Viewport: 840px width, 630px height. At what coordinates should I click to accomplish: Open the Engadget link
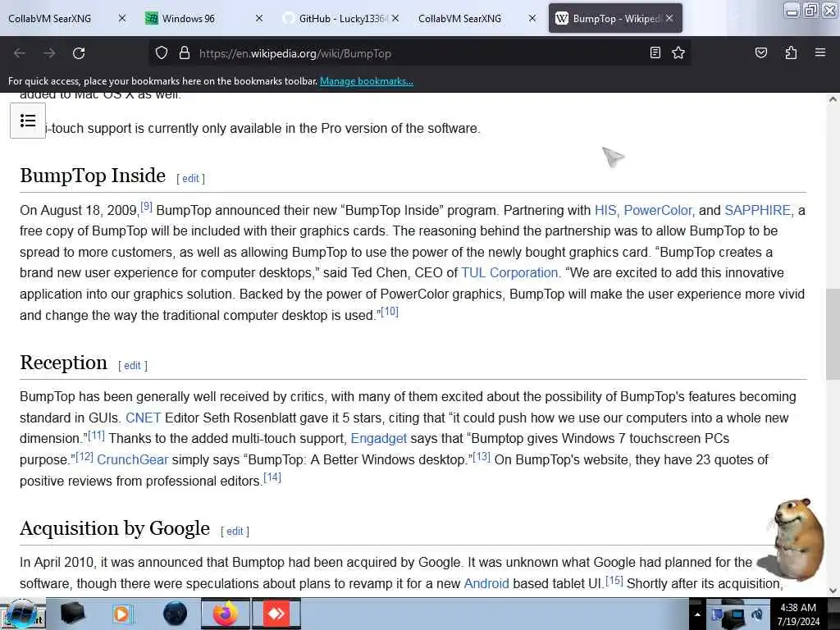(379, 438)
